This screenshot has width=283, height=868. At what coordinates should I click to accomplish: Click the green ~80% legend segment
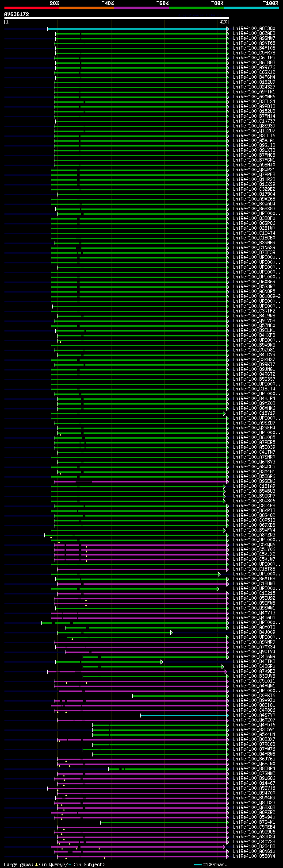click(x=196, y=8)
